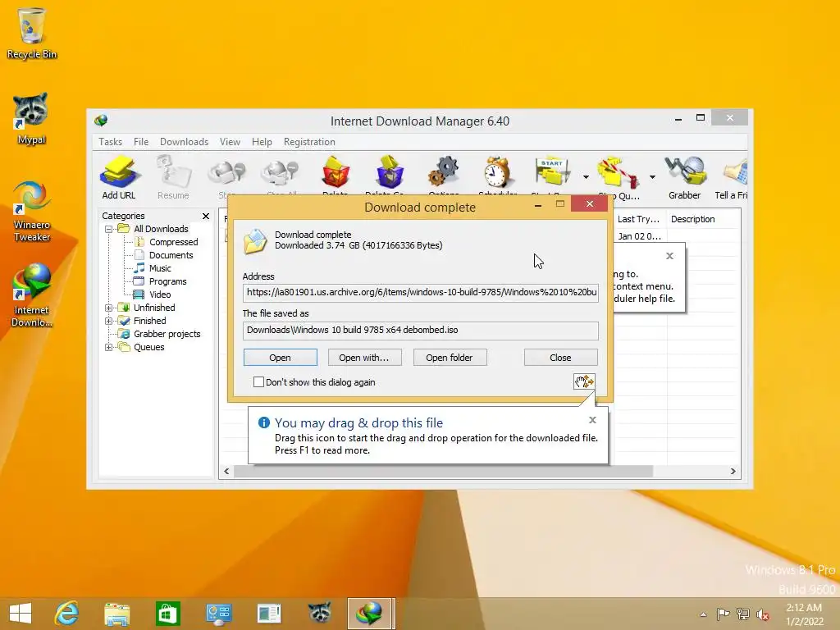This screenshot has height=630, width=840.
Task: Dismiss the scheduler help tip balloon
Action: (x=669, y=256)
